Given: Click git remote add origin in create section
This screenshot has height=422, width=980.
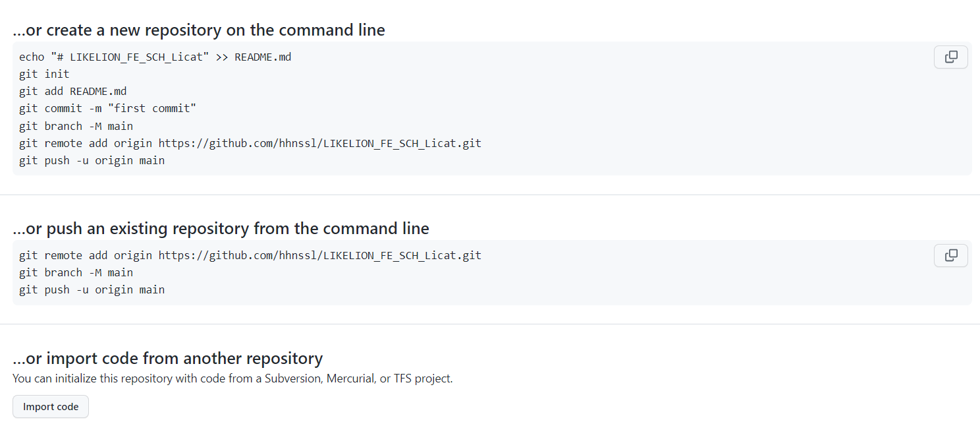Looking at the screenshot, I should 86,143.
